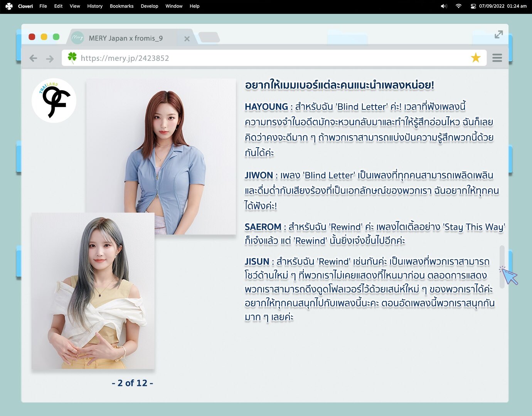This screenshot has width=532, height=416.
Task: Click the page scrollbar thumb
Action: click(502, 267)
